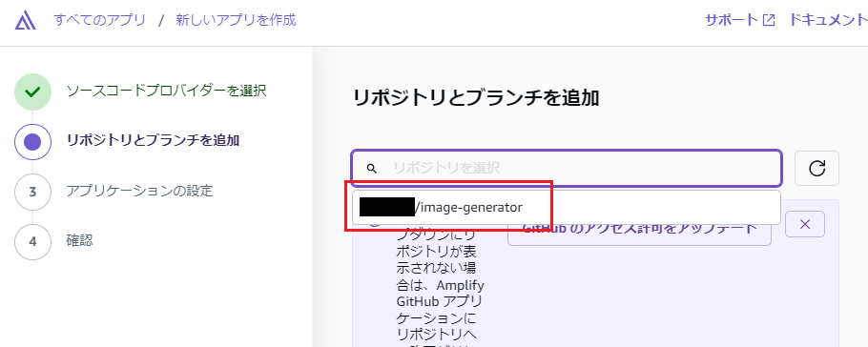Click the Amplify logo icon

[x=25, y=21]
